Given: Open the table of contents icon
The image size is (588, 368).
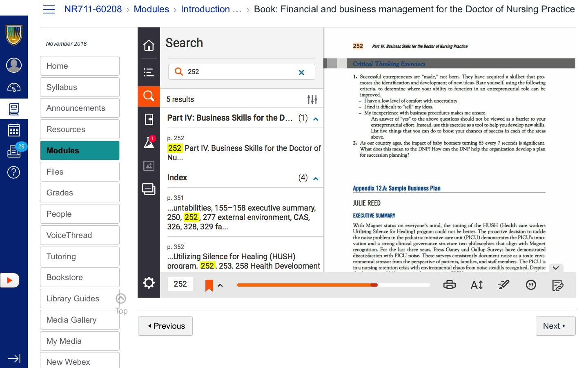Looking at the screenshot, I should tap(149, 72).
